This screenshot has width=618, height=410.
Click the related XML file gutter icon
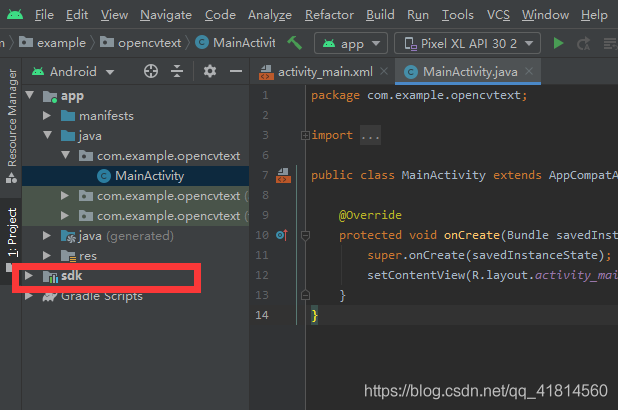283,176
